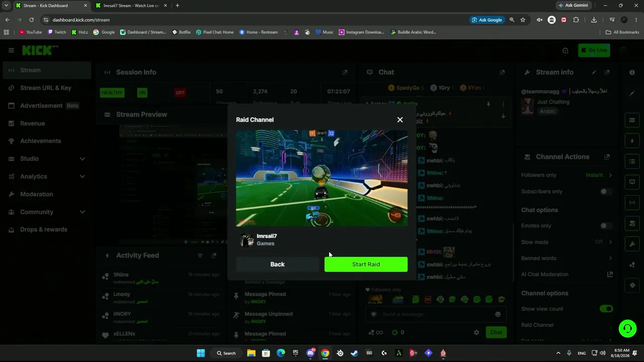Open AI Chat Moderation external link
The image size is (644, 362).
(x=610, y=275)
